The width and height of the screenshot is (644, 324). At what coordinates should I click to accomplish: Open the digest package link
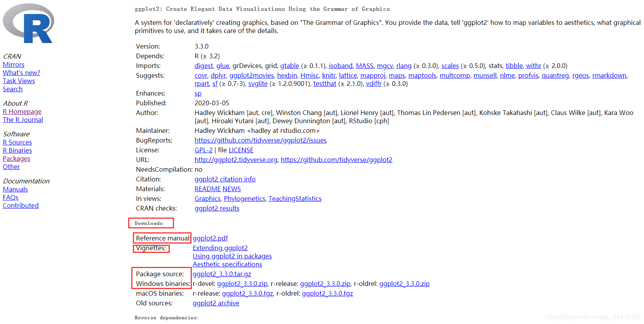(x=204, y=66)
